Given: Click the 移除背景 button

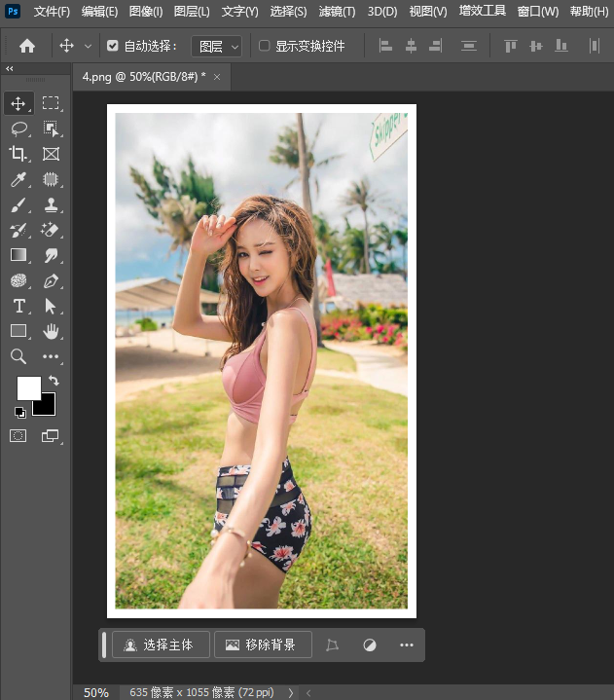Looking at the screenshot, I should (x=263, y=645).
